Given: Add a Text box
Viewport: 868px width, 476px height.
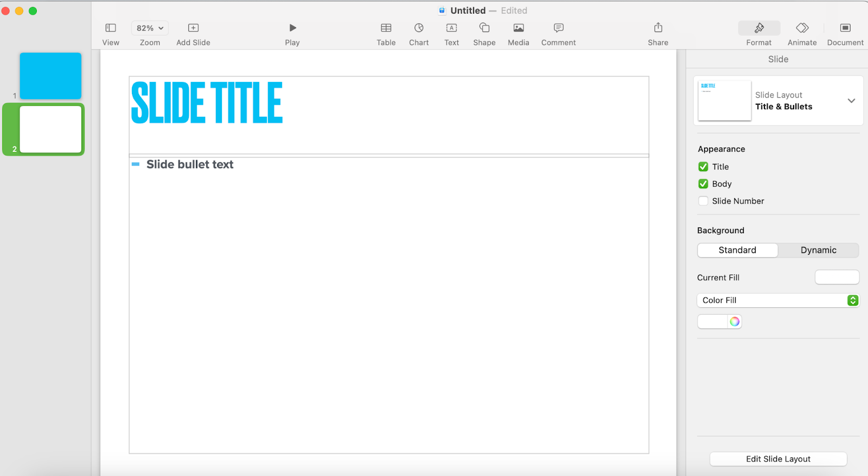Looking at the screenshot, I should [451, 28].
